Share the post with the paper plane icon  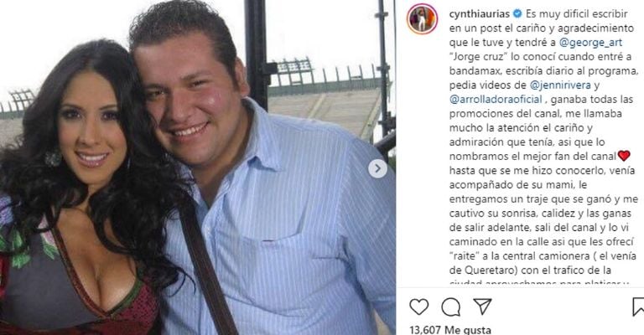[x=482, y=307]
